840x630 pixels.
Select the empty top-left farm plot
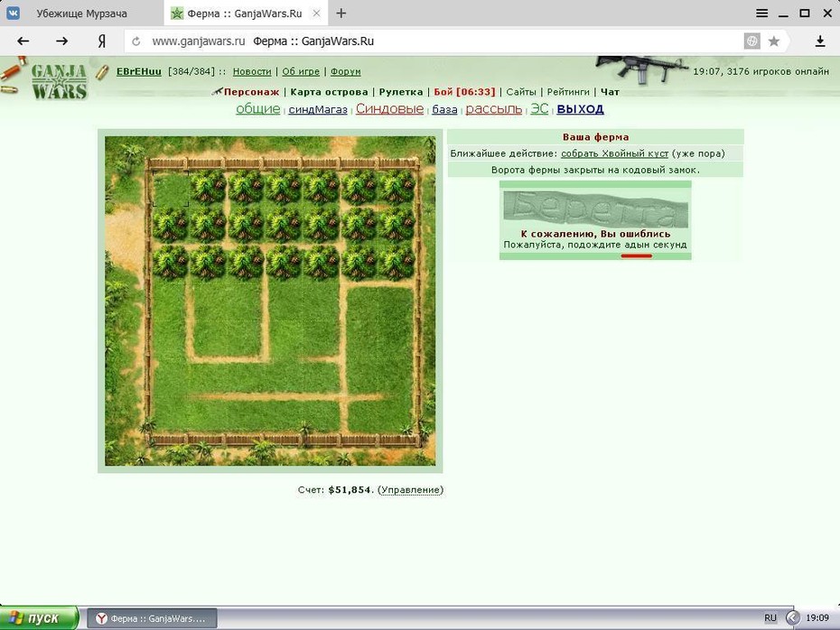tap(171, 189)
